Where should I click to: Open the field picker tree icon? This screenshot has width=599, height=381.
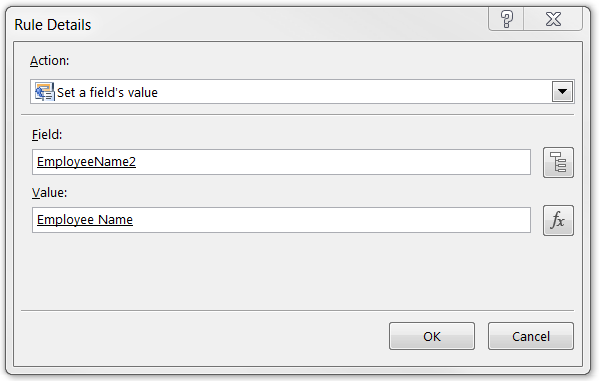tap(558, 162)
